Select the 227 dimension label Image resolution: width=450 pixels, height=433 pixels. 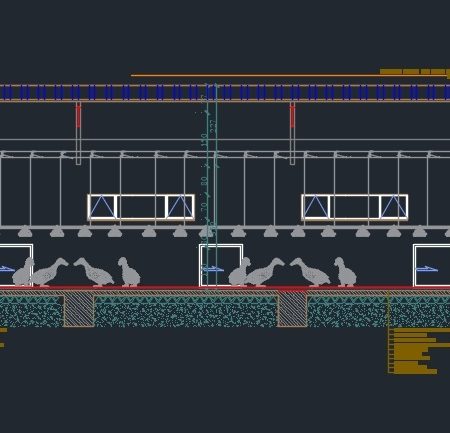[x=213, y=127]
